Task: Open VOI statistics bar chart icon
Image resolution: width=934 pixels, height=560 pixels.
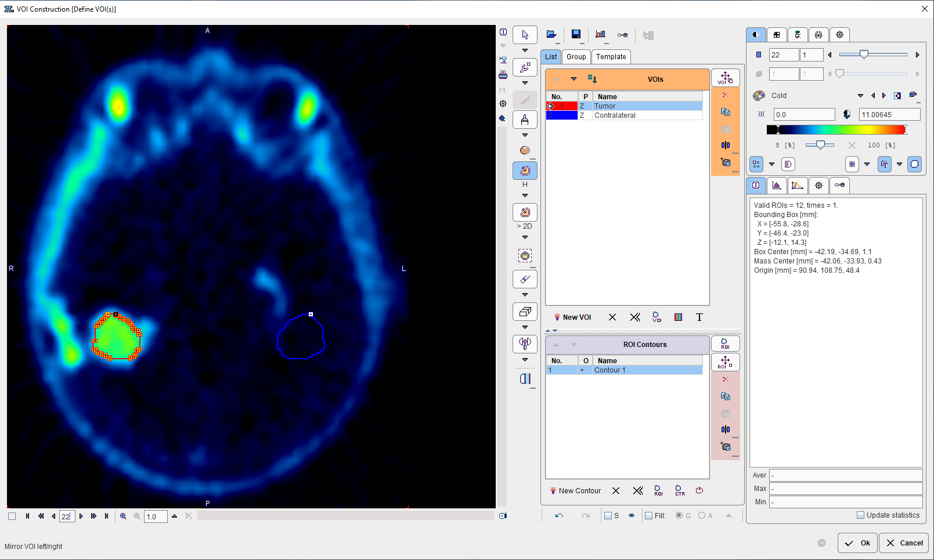Action: (600, 35)
